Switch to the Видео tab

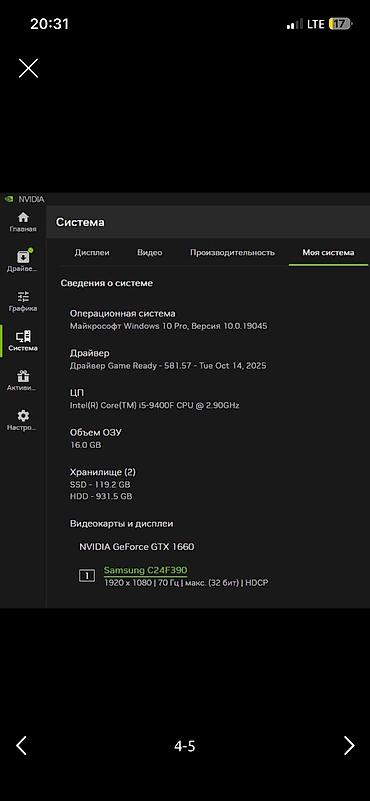[x=150, y=252]
